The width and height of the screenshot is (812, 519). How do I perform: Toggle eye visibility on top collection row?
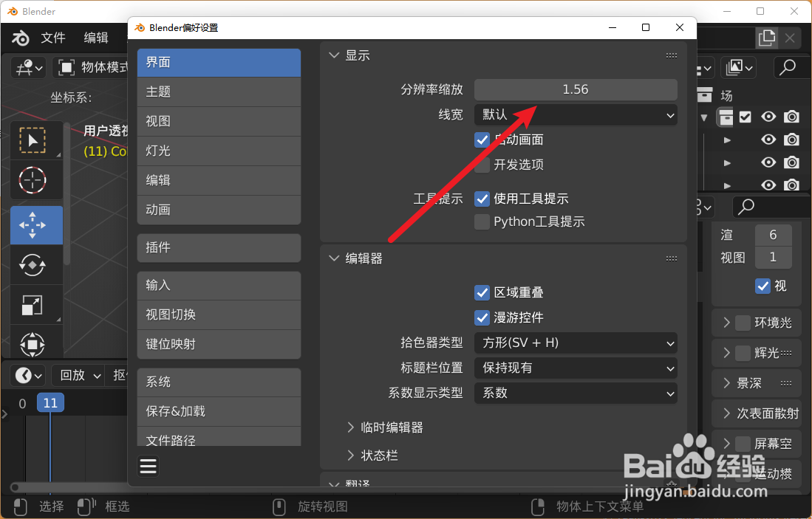pyautogui.click(x=768, y=117)
